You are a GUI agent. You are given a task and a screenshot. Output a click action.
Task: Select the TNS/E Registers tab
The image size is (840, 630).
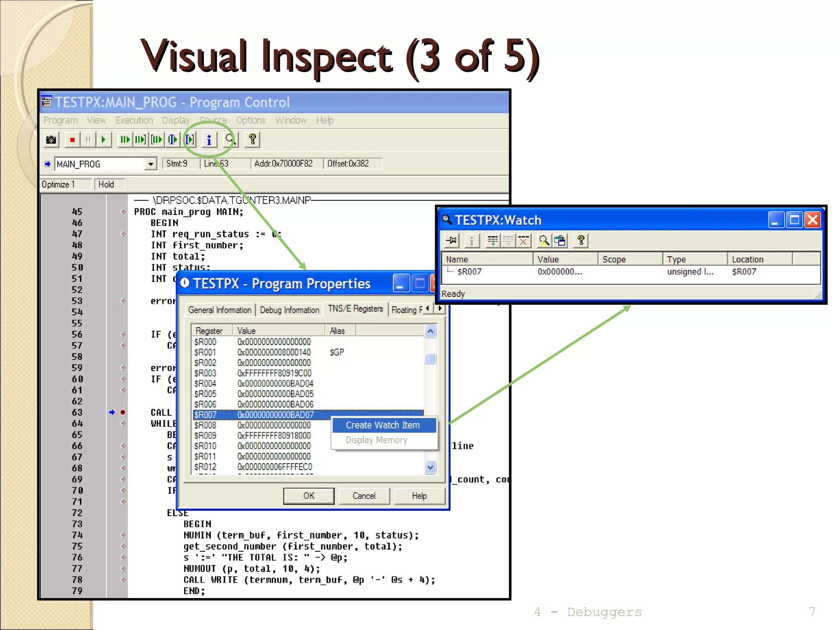tap(355, 308)
